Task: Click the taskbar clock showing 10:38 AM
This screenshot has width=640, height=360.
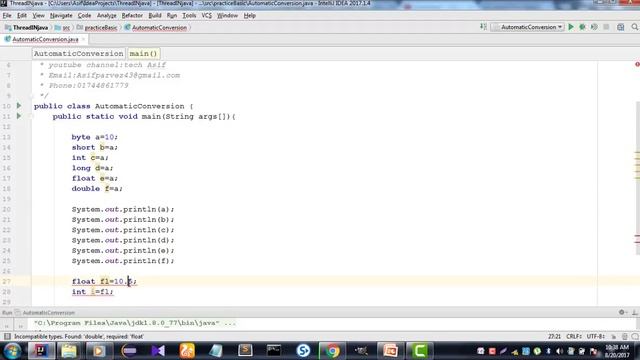Action: coord(618,351)
